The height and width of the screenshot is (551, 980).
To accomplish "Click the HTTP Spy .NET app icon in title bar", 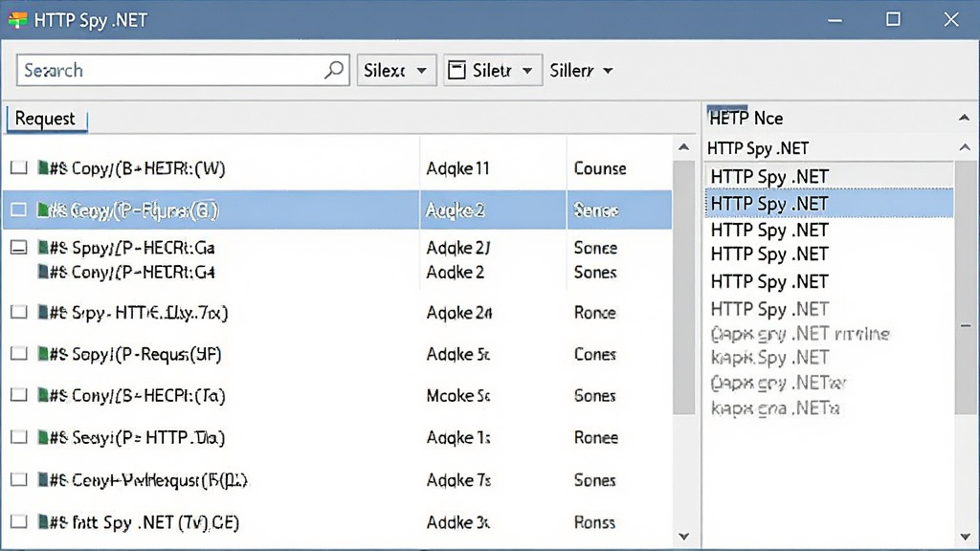I will (17, 20).
